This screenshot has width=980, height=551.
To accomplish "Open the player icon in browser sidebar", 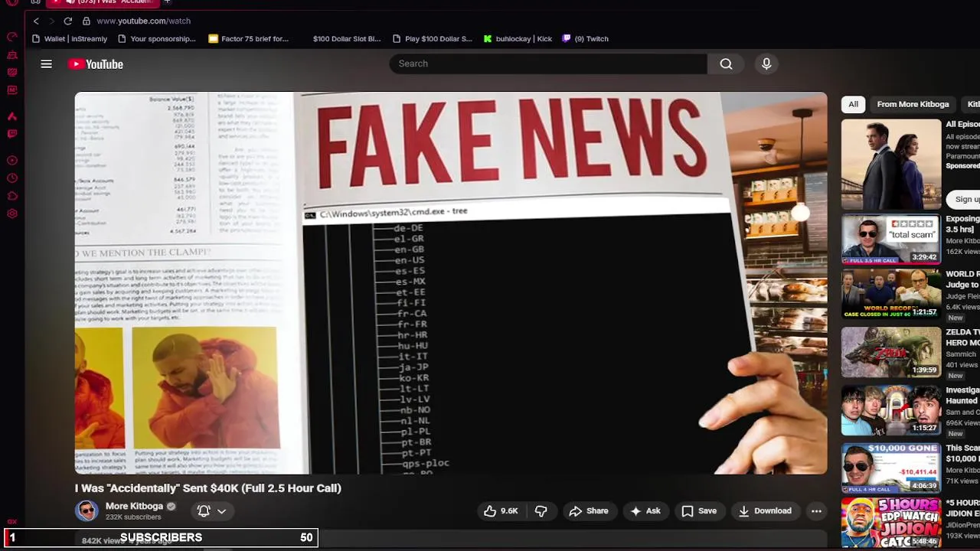I will (12, 161).
